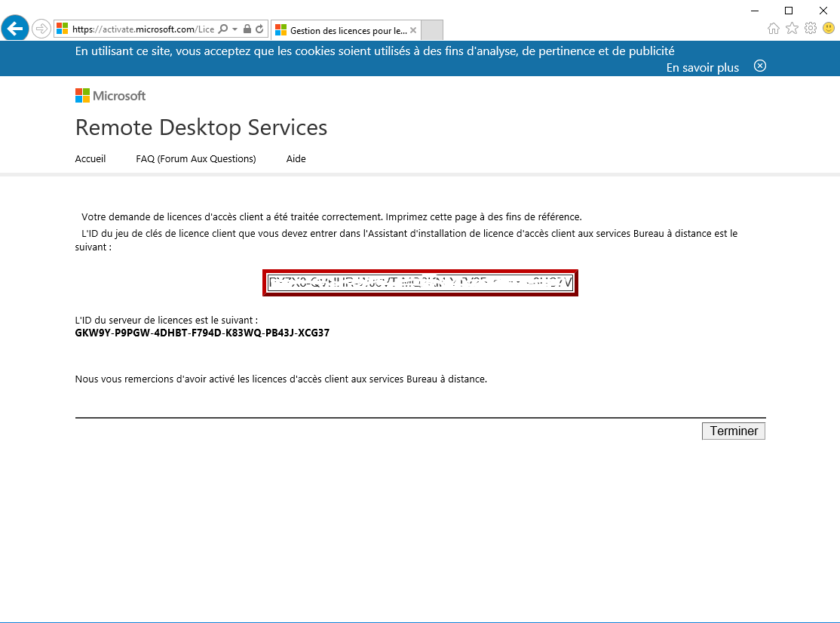Click the 'Remote Desktop Services' heading
This screenshot has height=623, width=840.
pos(201,127)
